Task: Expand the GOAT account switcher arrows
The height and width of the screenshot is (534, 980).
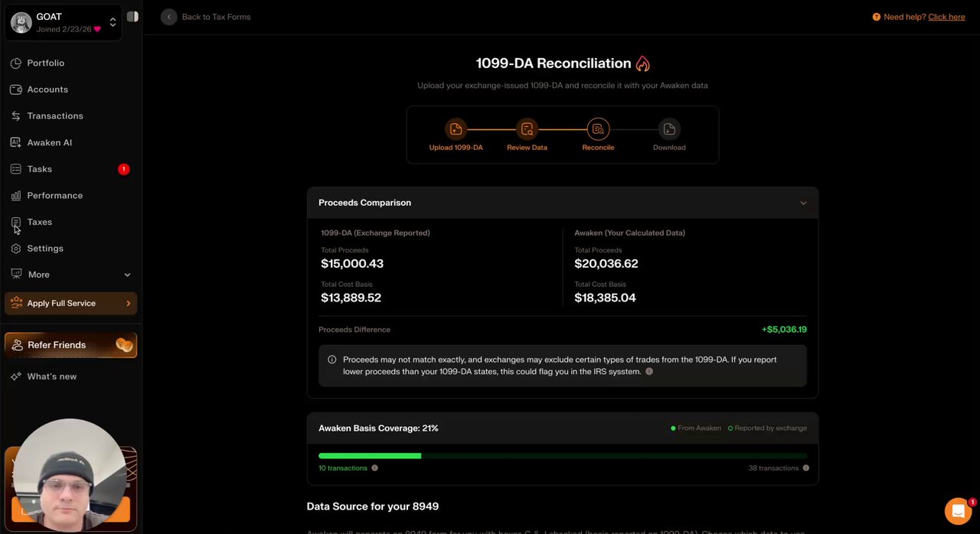Action: point(113,22)
